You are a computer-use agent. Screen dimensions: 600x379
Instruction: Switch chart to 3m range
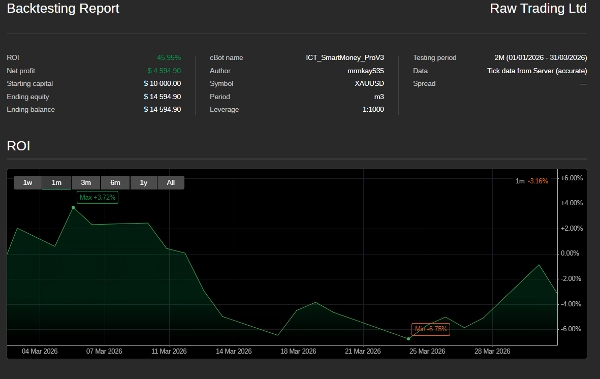pos(86,183)
